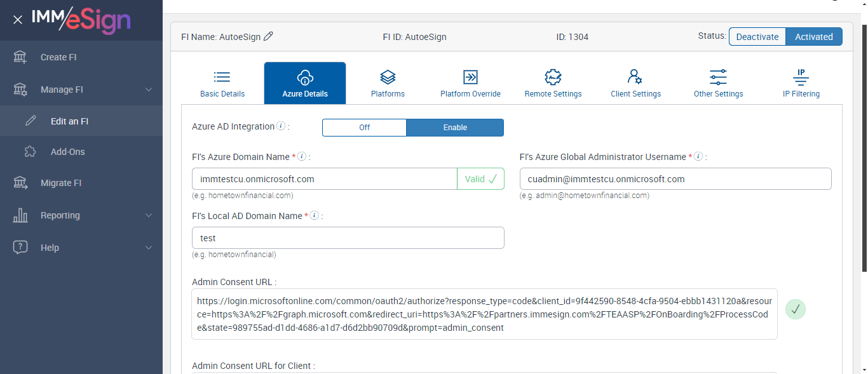
Task: Set Azure AD Integration to Enable
Action: tap(455, 128)
